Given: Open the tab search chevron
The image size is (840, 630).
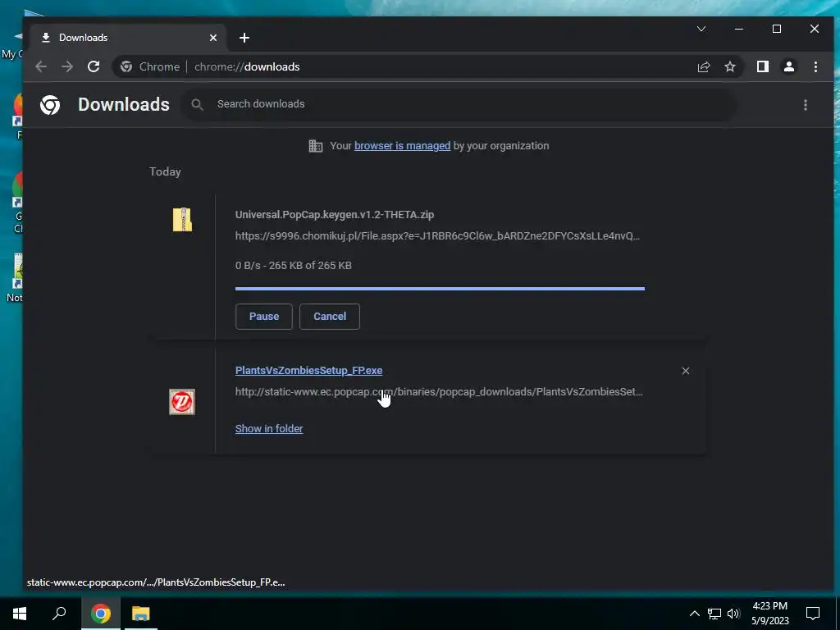Looking at the screenshot, I should [701, 29].
